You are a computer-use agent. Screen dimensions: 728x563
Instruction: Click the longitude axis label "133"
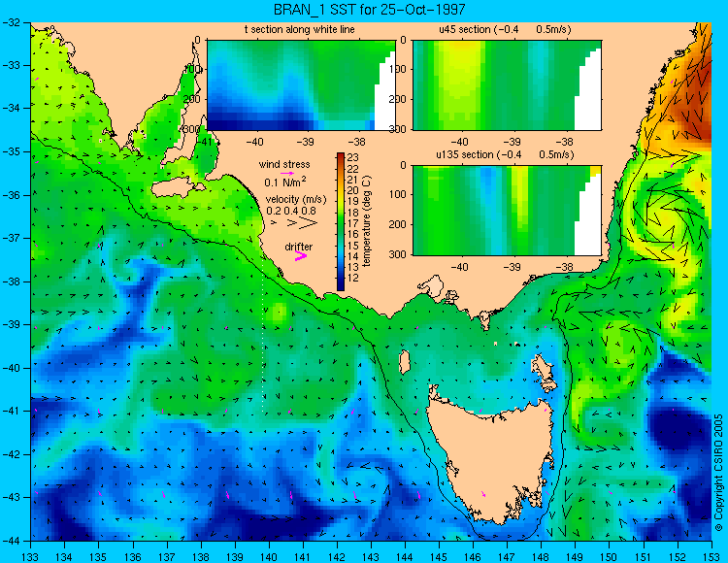[x=30, y=557]
